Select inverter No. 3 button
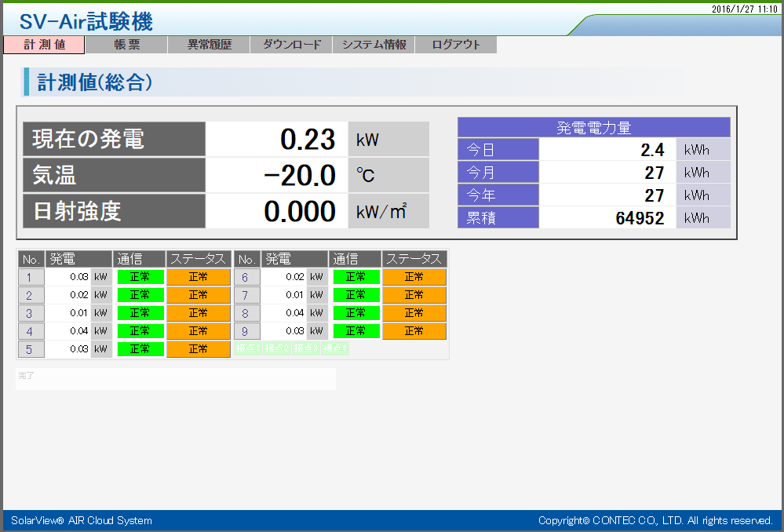Screen dimensions: 784x532 [30, 313]
